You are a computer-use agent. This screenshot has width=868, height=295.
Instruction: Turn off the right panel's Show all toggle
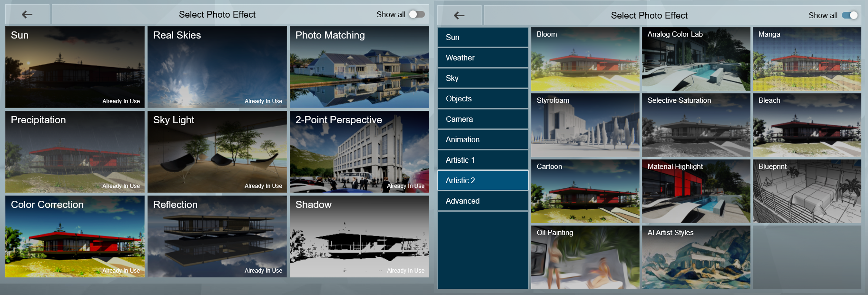coord(849,15)
